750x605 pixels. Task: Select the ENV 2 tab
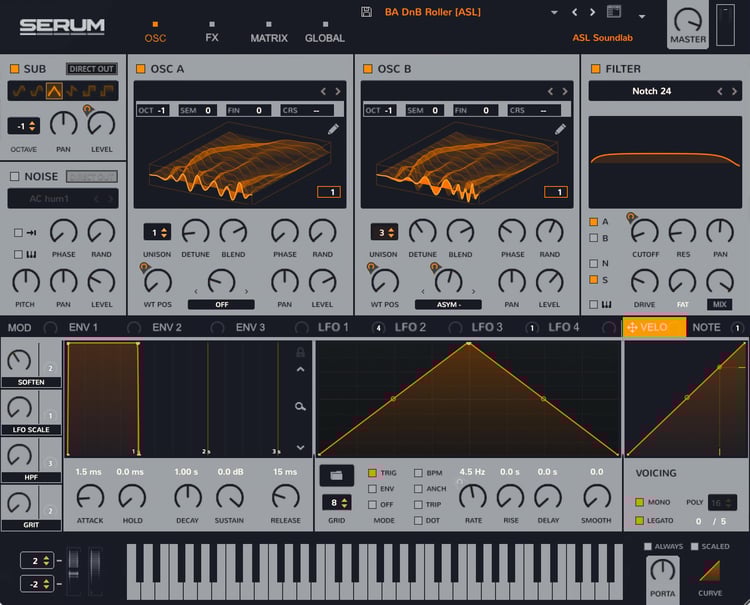coord(167,328)
